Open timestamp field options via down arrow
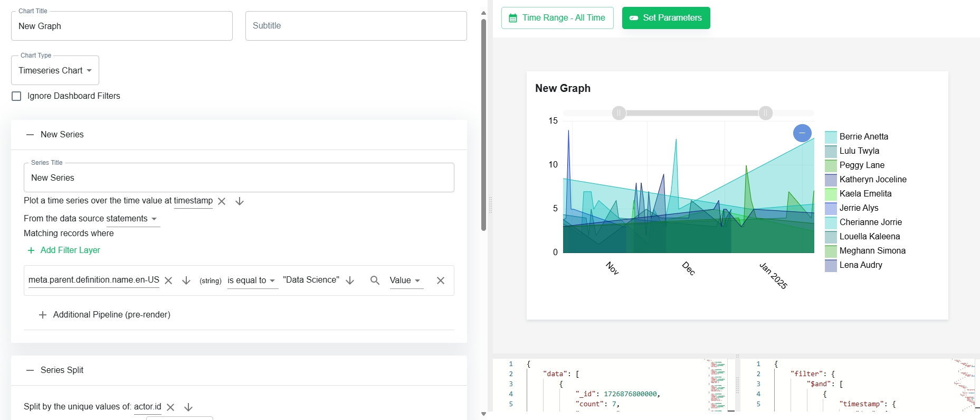Viewport: 980px width, 420px height. point(240,201)
